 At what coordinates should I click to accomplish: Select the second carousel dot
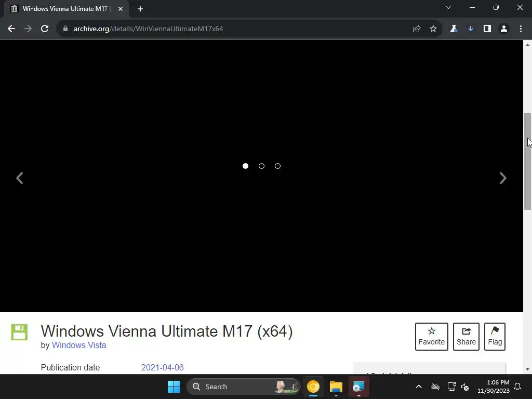[262, 166]
